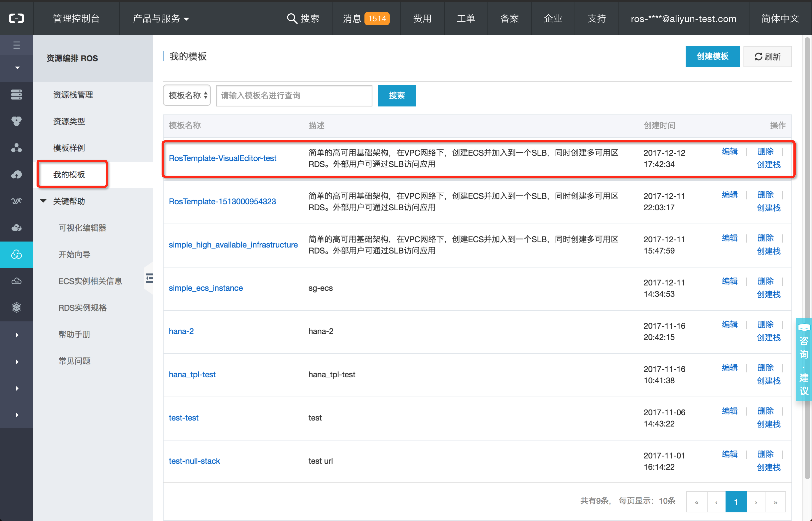Open the hana-2 template link

(181, 331)
